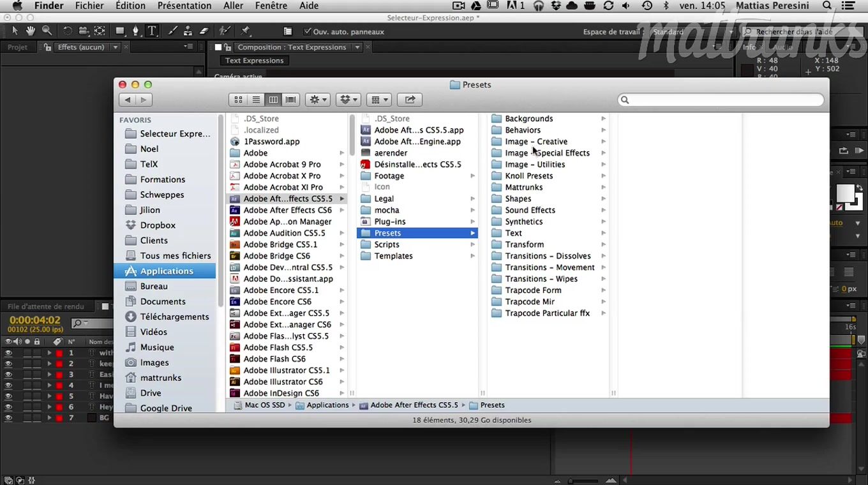Select the Horizontal Type tool in After Effects
The height and width of the screenshot is (485, 868).
coord(152,31)
